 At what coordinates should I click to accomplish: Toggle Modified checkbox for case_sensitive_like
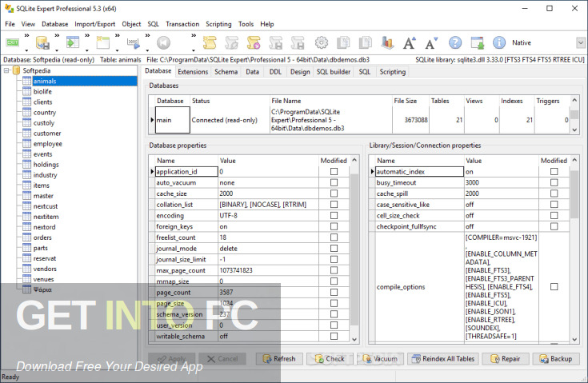[x=554, y=205]
